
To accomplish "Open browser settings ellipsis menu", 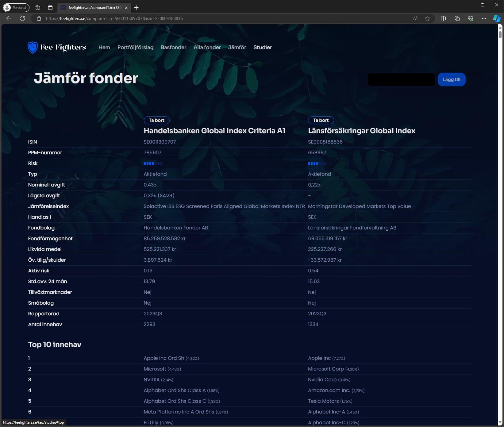I will pyautogui.click(x=484, y=18).
